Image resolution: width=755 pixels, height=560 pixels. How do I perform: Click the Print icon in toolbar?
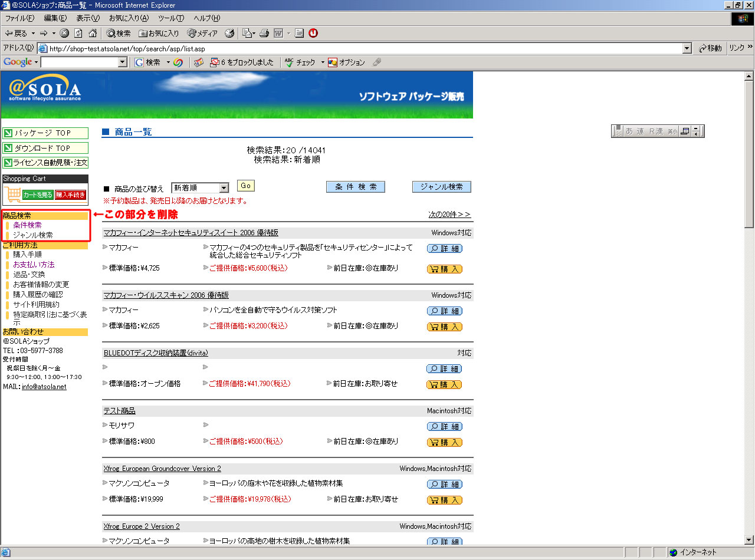(265, 34)
